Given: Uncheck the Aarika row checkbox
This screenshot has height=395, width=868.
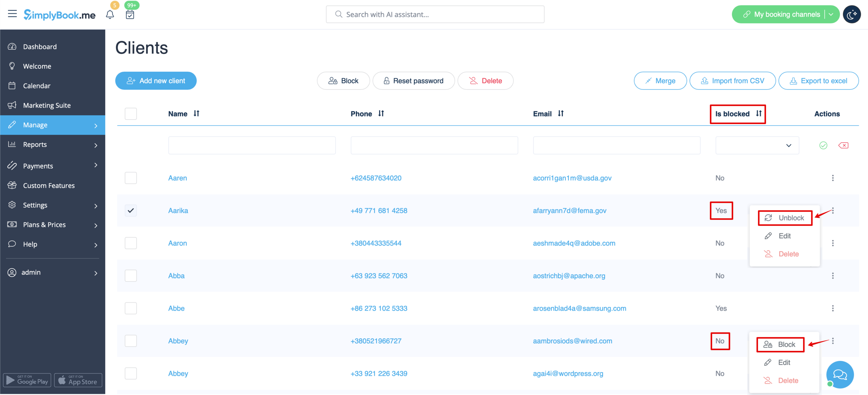Looking at the screenshot, I should pyautogui.click(x=131, y=211).
